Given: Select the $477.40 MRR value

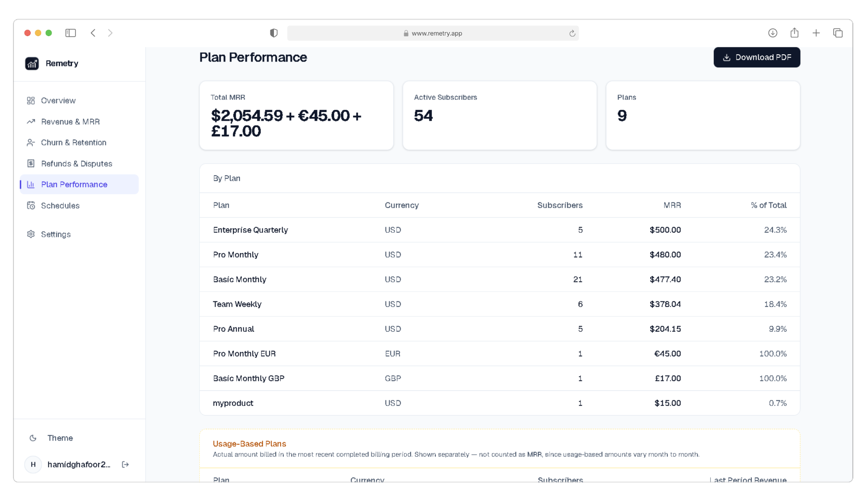Looking at the screenshot, I should tap(665, 280).
